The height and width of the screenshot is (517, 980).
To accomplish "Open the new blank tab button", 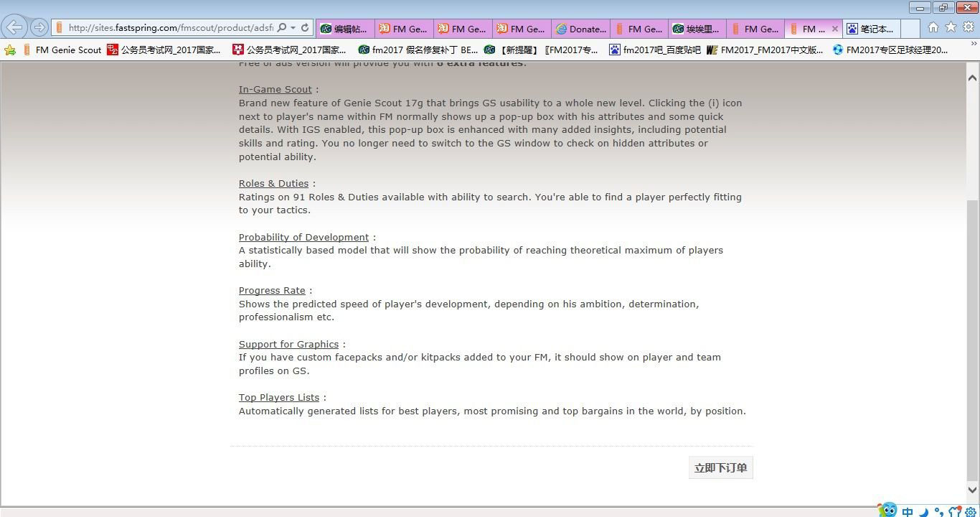I will pyautogui.click(x=910, y=29).
